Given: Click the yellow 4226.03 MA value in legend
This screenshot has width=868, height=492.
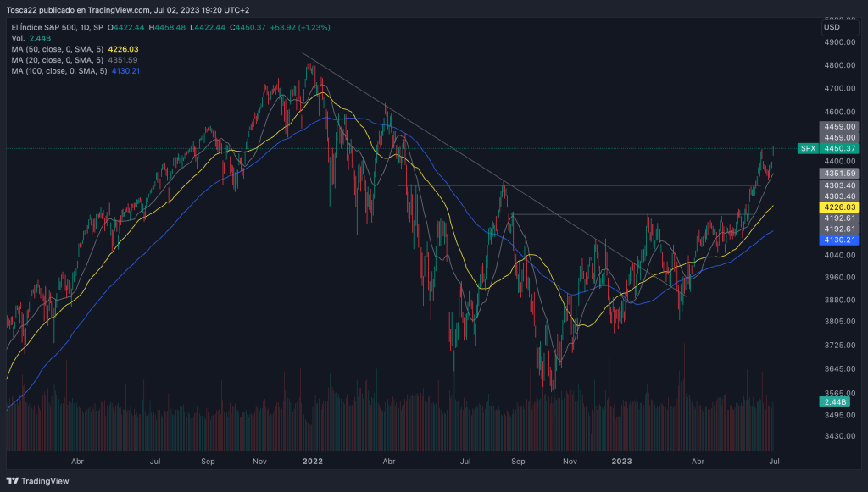Looking at the screenshot, I should coord(125,49).
